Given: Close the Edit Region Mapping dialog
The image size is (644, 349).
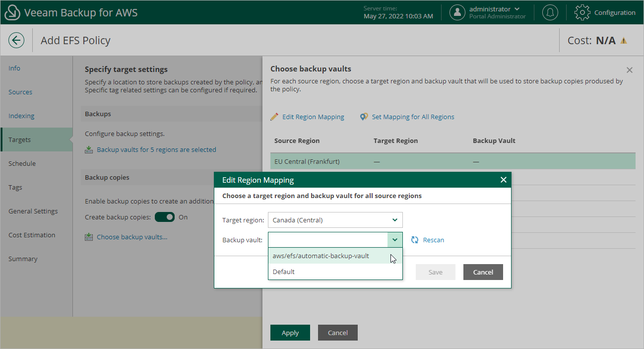Looking at the screenshot, I should 504,180.
